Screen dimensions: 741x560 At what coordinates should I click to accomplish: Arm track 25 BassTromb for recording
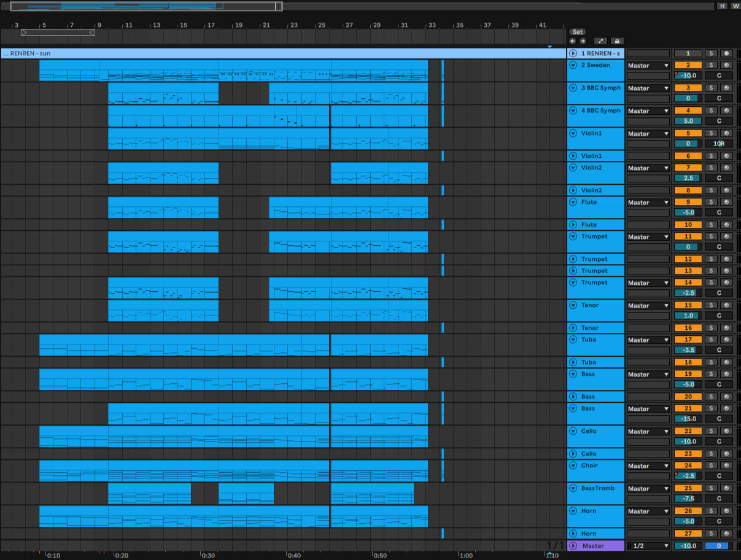coord(726,488)
